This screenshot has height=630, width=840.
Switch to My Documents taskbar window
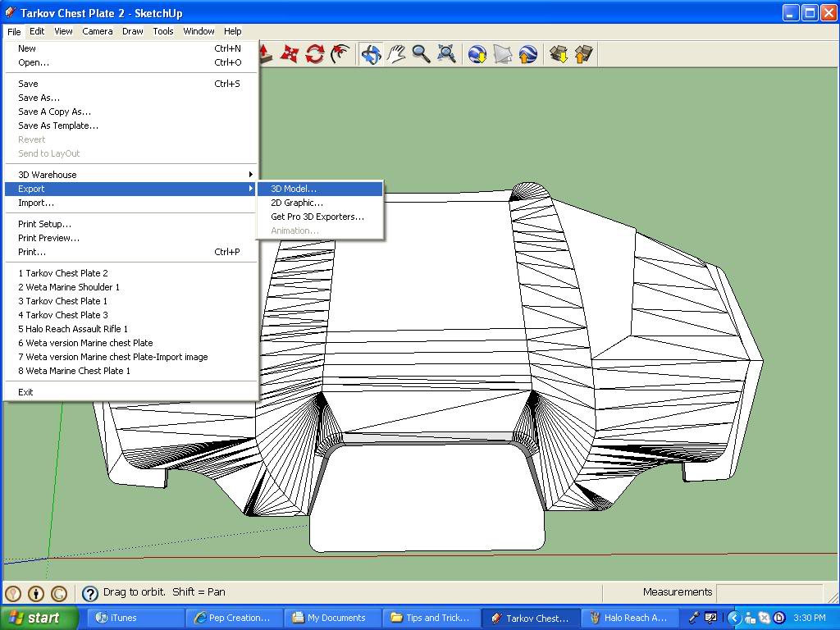pyautogui.click(x=333, y=618)
